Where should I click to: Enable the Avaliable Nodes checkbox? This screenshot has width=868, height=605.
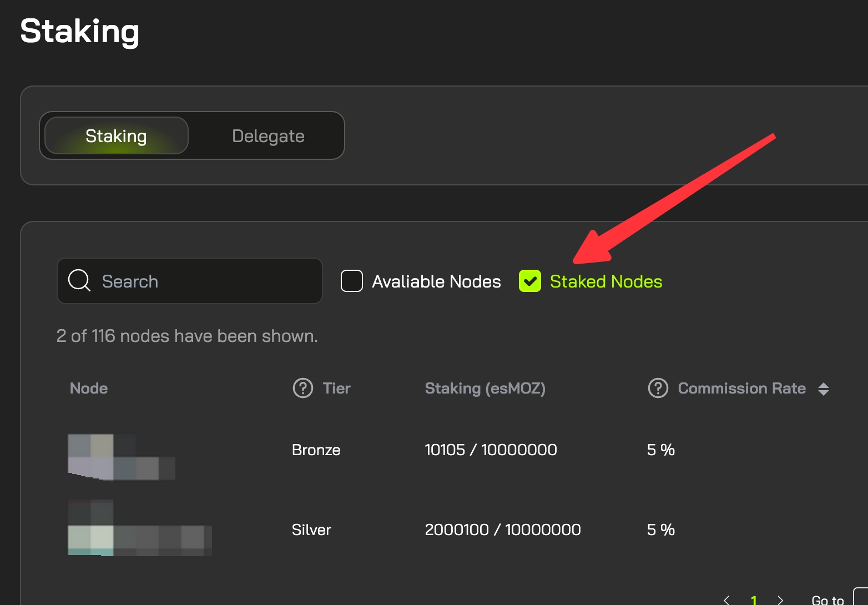351,281
